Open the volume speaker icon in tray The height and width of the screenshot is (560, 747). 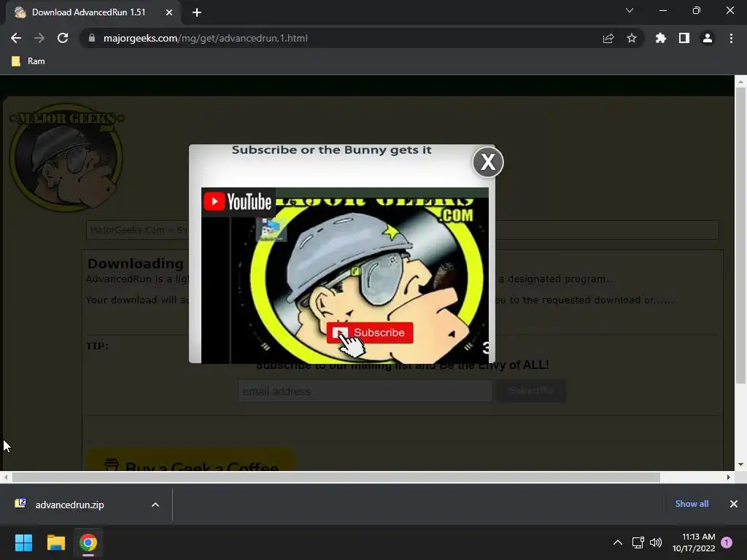click(x=656, y=542)
